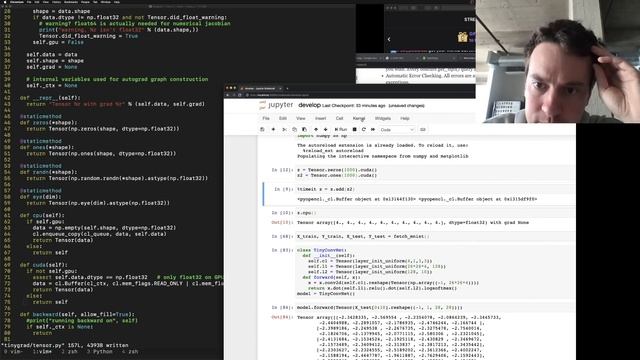Switch to tmux window '2 zsh'

tap(69, 351)
